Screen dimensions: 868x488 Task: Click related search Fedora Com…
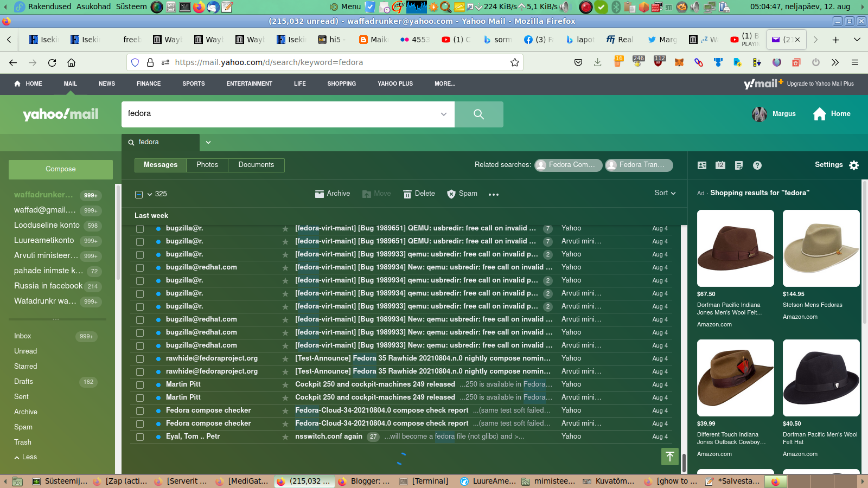click(569, 165)
